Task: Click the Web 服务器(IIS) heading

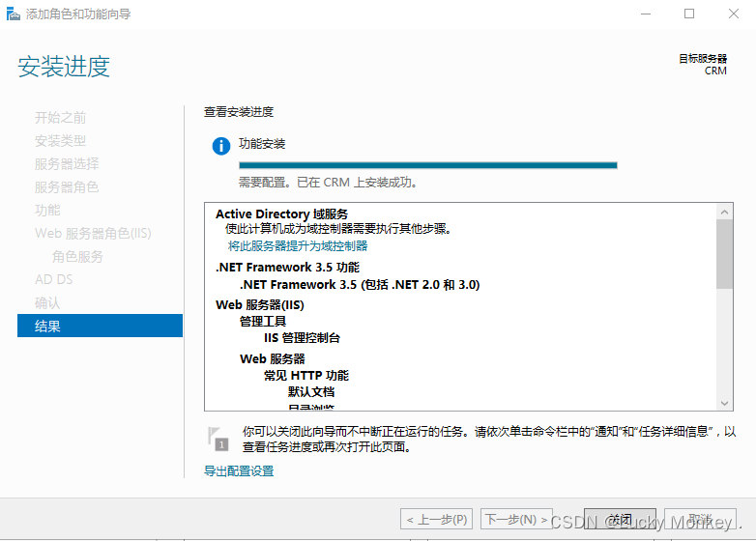Action: pos(260,305)
